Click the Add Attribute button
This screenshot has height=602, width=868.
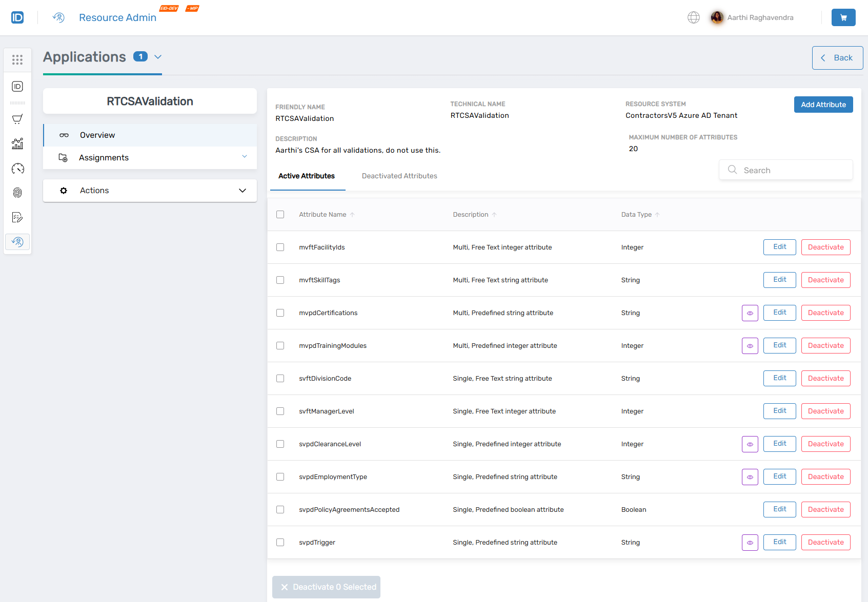823,104
